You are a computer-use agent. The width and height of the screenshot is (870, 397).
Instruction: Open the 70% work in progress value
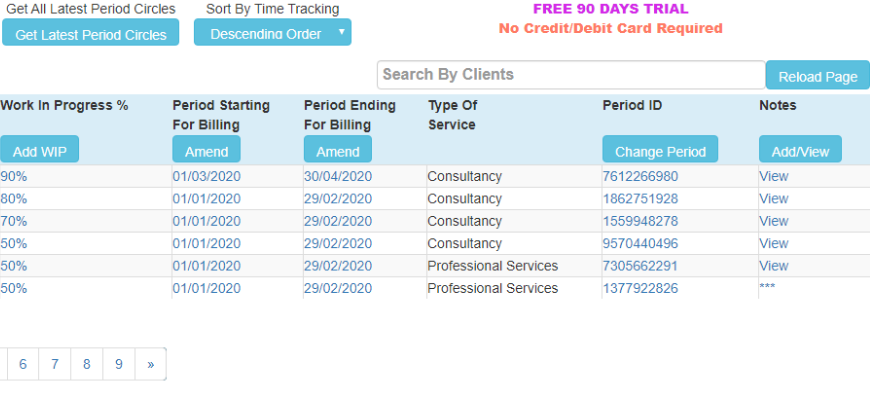tap(13, 221)
